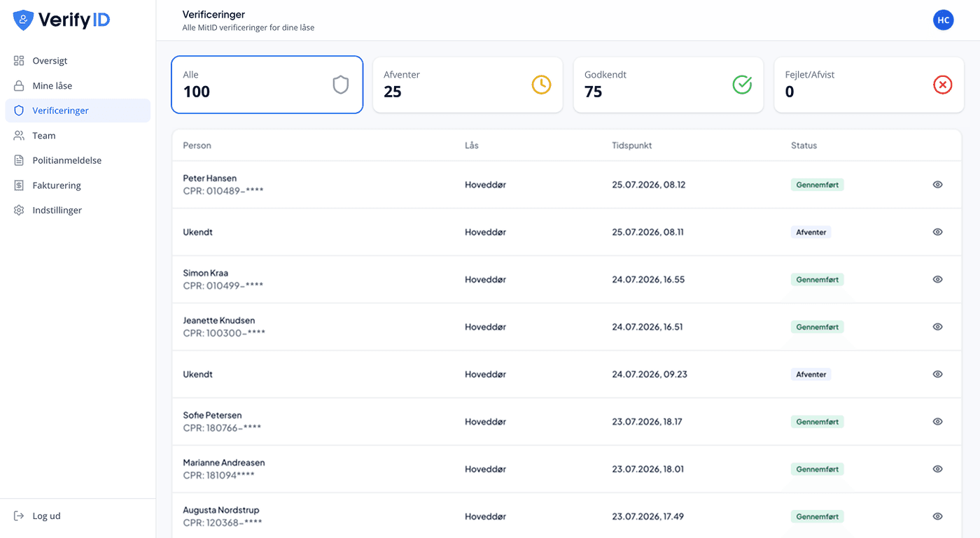Click the red cross icon in Fejlet/Afvist card
The image size is (980, 538).
943,85
